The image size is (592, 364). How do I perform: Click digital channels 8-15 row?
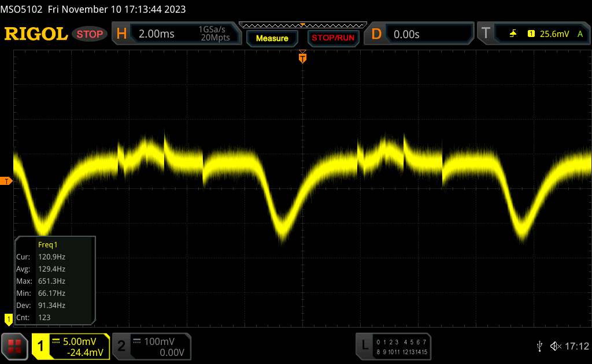pos(401,351)
